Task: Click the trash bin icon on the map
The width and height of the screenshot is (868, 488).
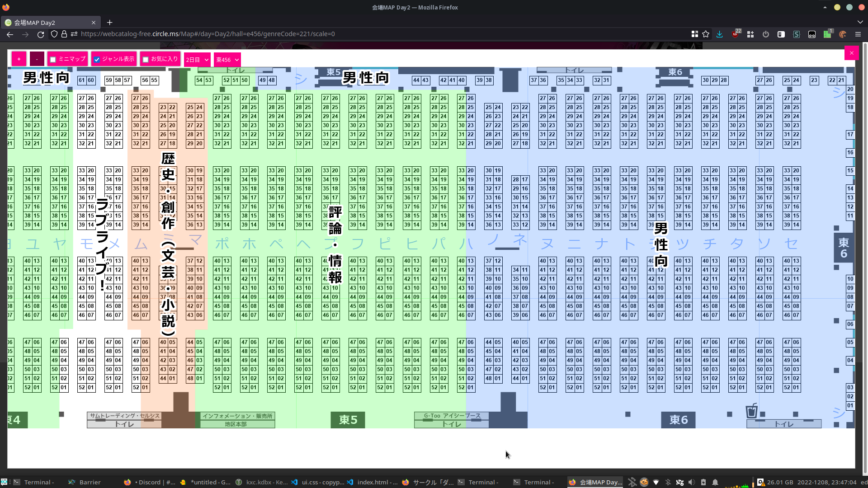Action: (x=751, y=411)
